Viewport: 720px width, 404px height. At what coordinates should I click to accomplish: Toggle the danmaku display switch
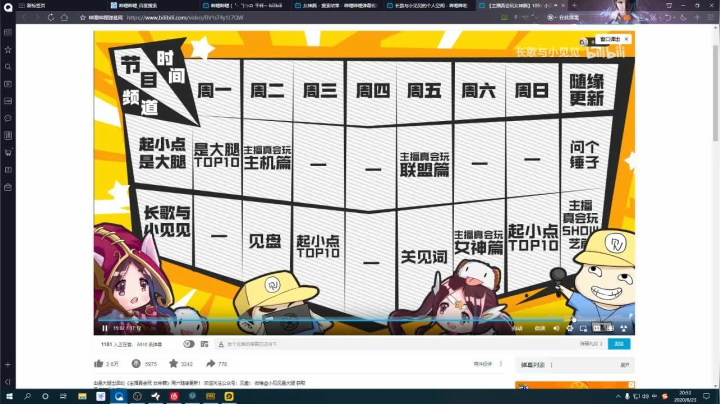click(x=188, y=344)
